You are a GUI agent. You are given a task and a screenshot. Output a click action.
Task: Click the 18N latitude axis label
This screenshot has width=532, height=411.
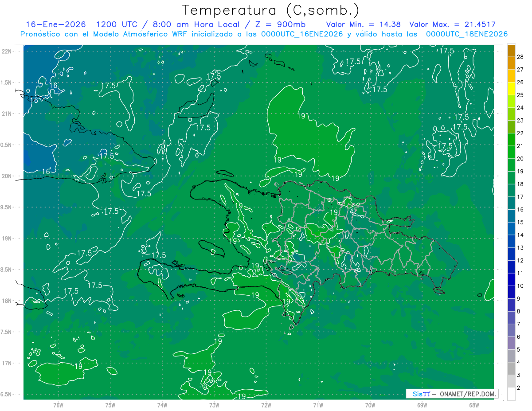pos(7,301)
